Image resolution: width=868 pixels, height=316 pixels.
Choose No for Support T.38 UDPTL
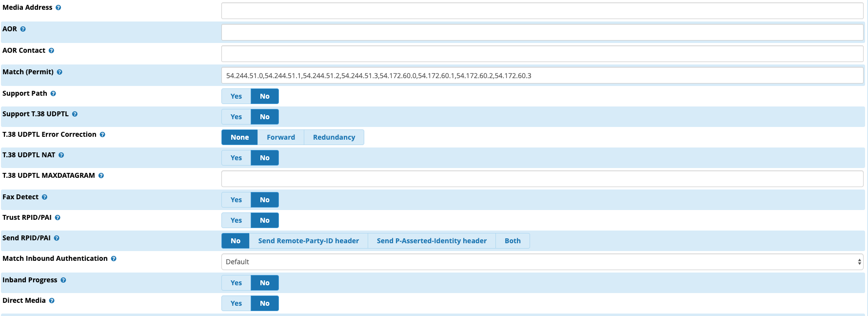(x=265, y=117)
